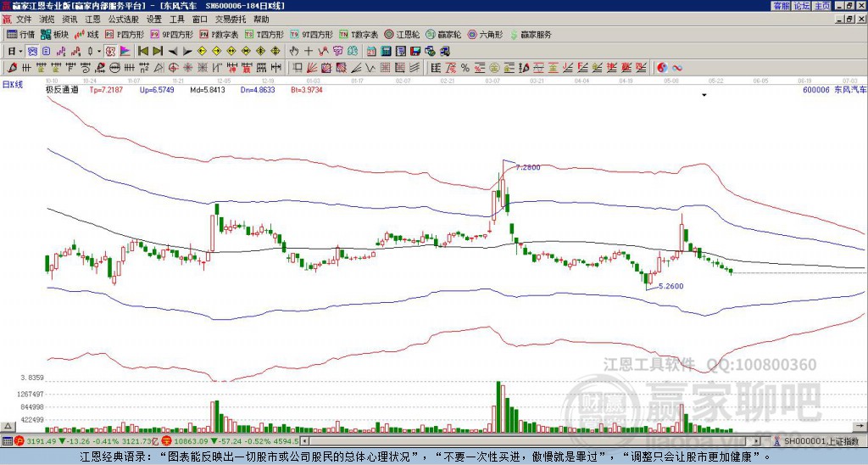Image resolution: width=868 pixels, height=465 pixels.
Task: Click the Bt=3.9734 indicator value
Action: coord(307,89)
